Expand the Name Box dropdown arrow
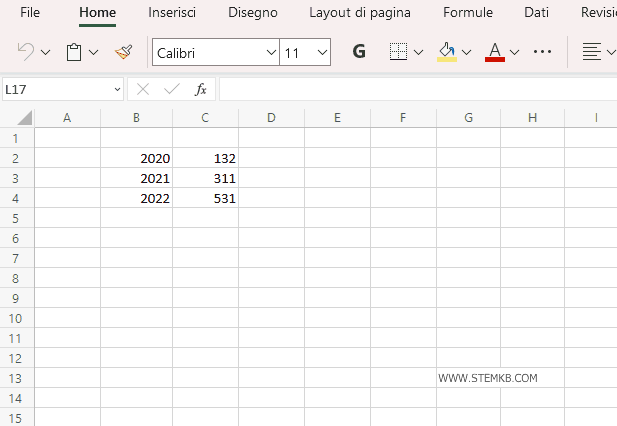Screen dimensions: 617x426 116,89
